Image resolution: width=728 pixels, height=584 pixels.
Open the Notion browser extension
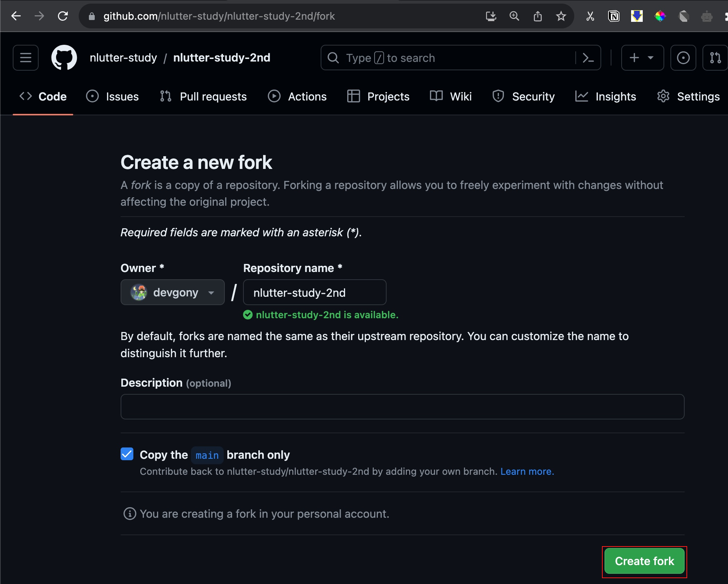pyautogui.click(x=614, y=16)
